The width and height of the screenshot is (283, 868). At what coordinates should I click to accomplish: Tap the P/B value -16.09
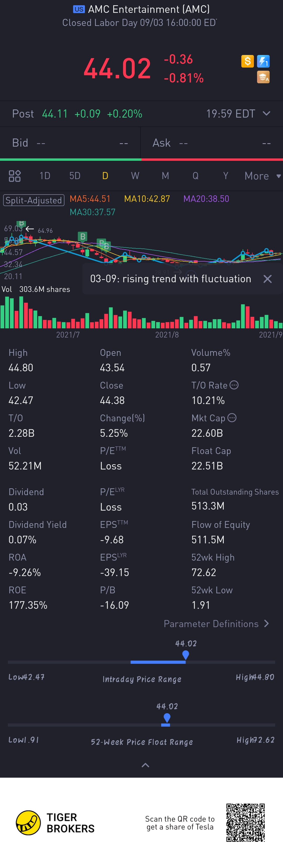click(x=114, y=605)
